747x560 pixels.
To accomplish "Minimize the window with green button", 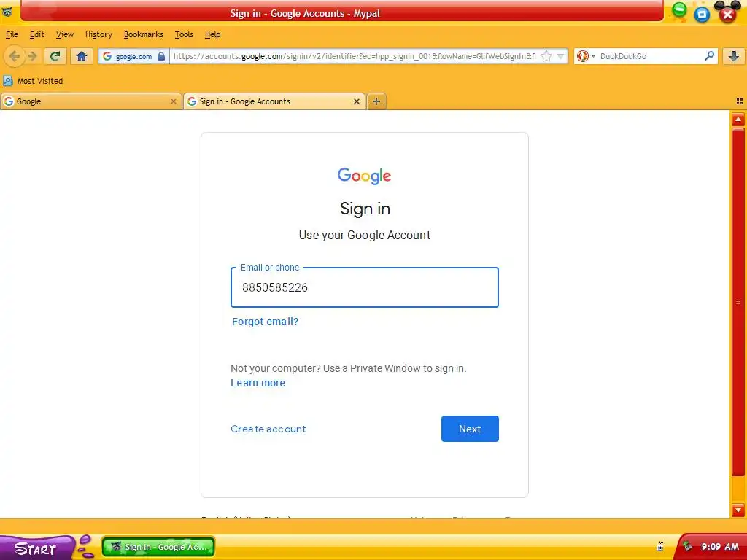I will 679,10.
